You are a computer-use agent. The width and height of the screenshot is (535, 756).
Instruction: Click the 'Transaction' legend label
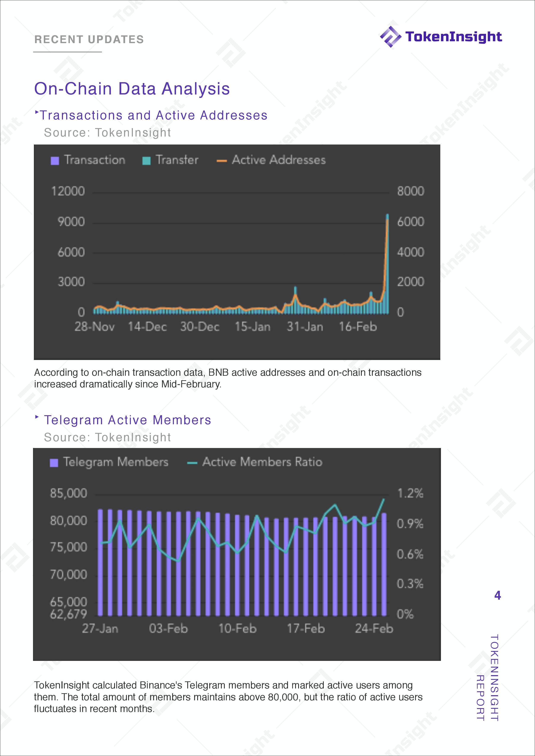(x=94, y=160)
